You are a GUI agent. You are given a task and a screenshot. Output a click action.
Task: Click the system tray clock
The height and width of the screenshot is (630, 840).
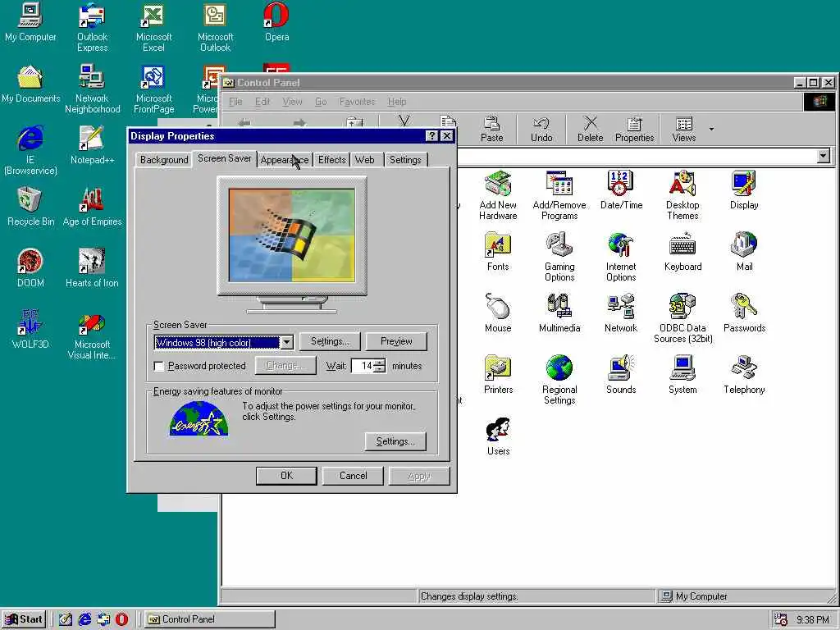812,620
